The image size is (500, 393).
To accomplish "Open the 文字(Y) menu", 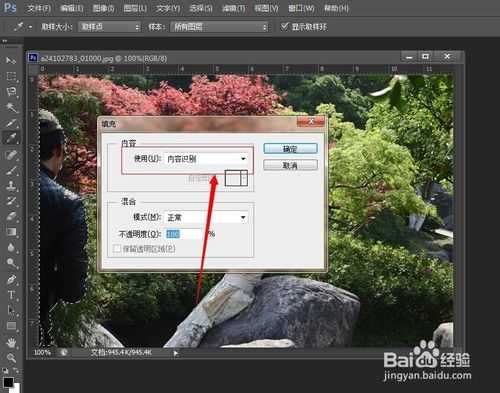I will [168, 8].
